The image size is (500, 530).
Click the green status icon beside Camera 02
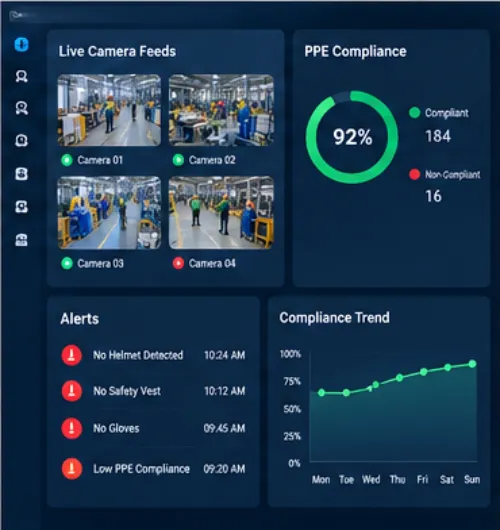tap(178, 160)
